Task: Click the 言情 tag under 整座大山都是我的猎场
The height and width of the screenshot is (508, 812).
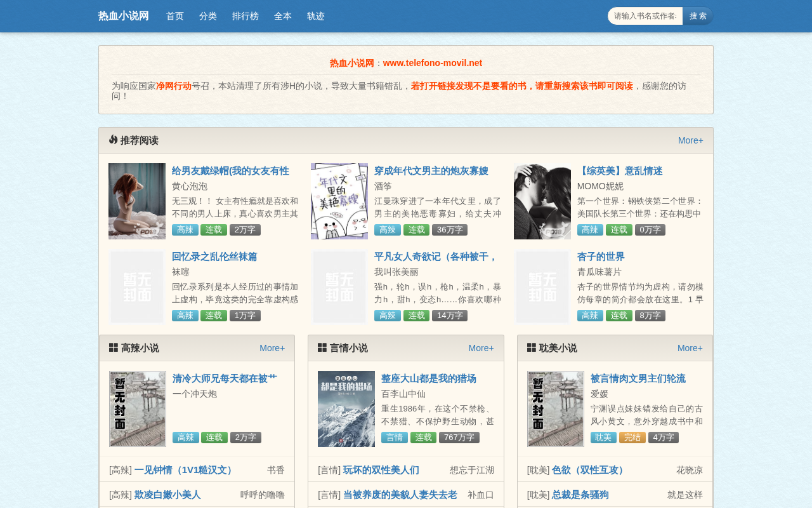Action: tap(395, 438)
